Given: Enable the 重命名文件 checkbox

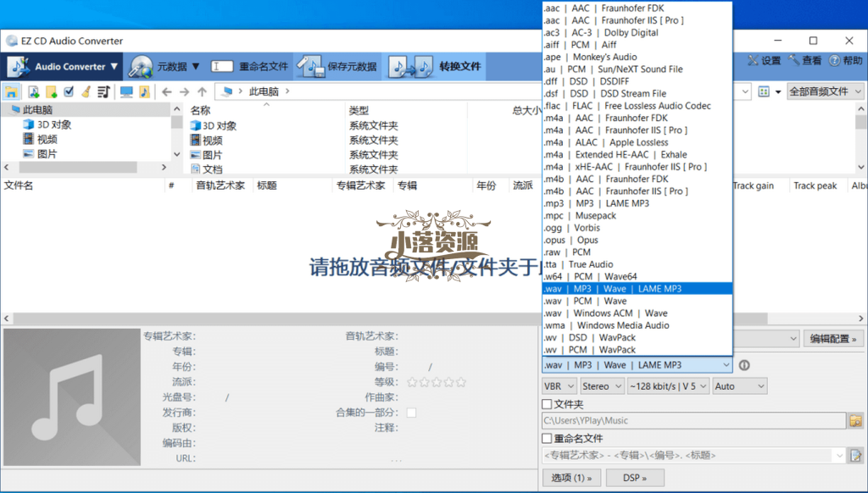Looking at the screenshot, I should 547,438.
